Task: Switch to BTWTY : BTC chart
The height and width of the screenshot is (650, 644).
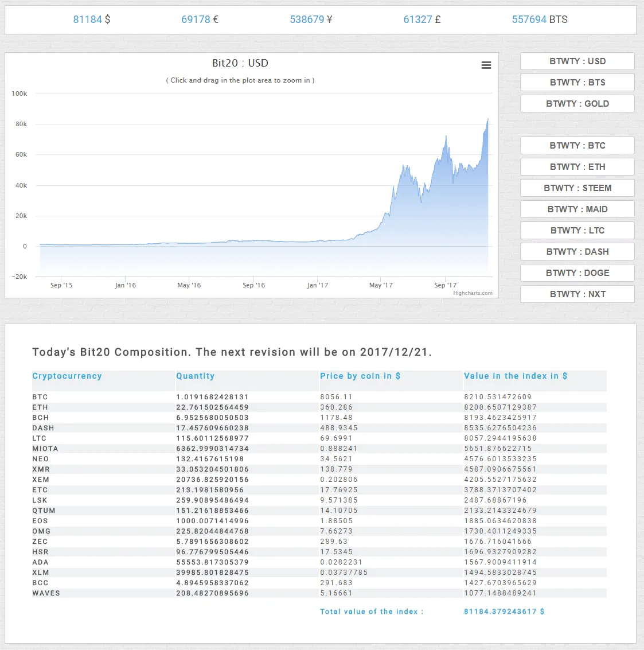Action: click(577, 146)
